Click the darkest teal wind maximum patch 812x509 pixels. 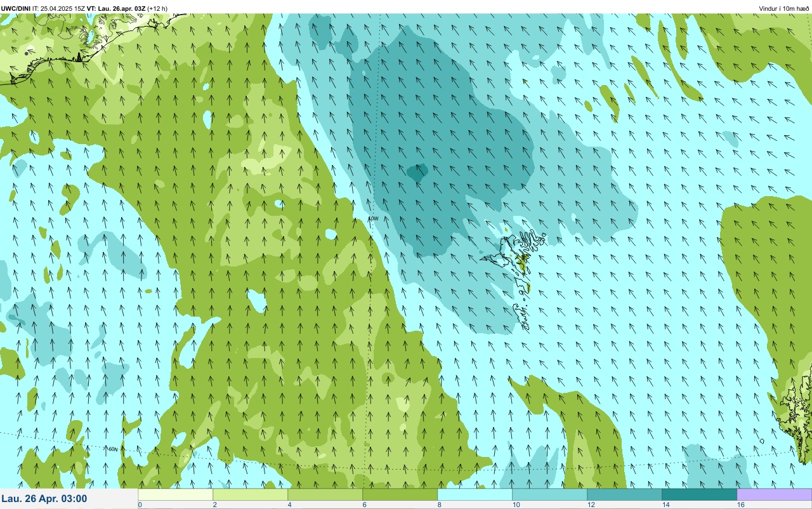point(417,173)
